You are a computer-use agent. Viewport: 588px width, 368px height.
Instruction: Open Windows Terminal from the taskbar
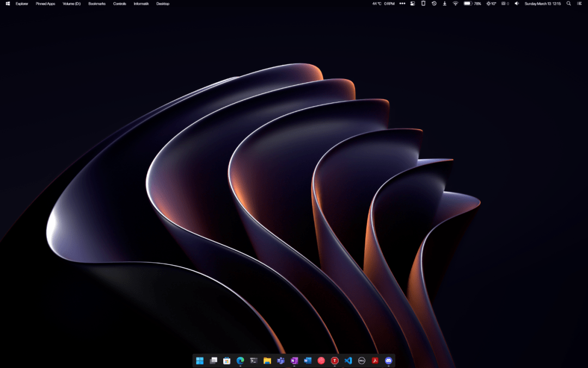tap(254, 360)
